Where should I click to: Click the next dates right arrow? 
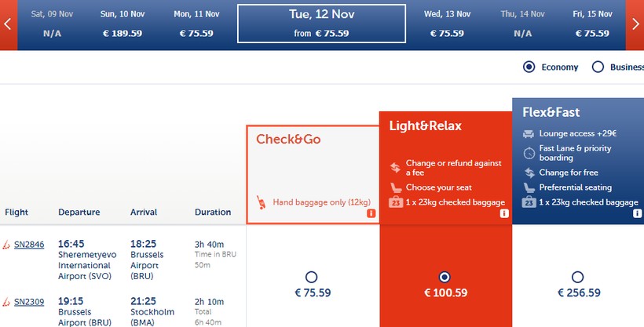pos(635,24)
